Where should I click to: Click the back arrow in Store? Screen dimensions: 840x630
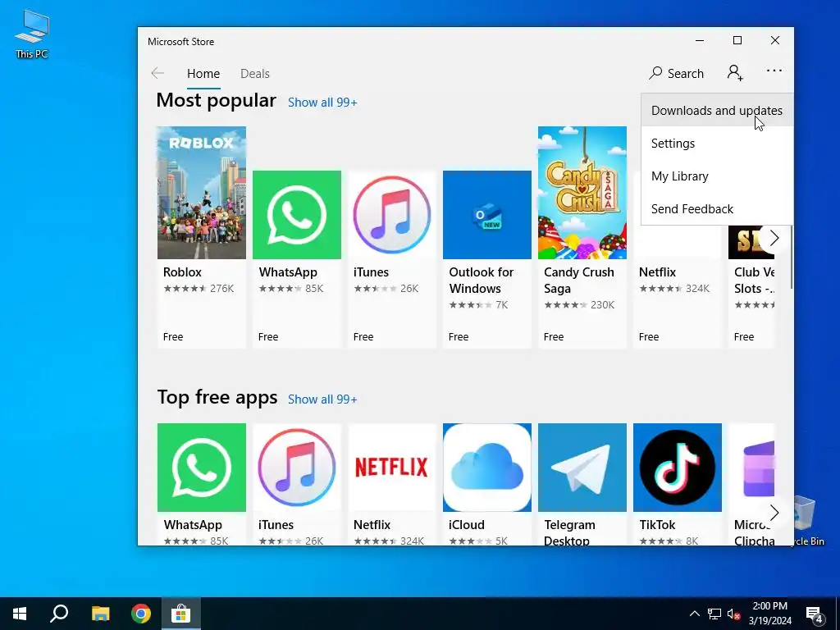(157, 73)
